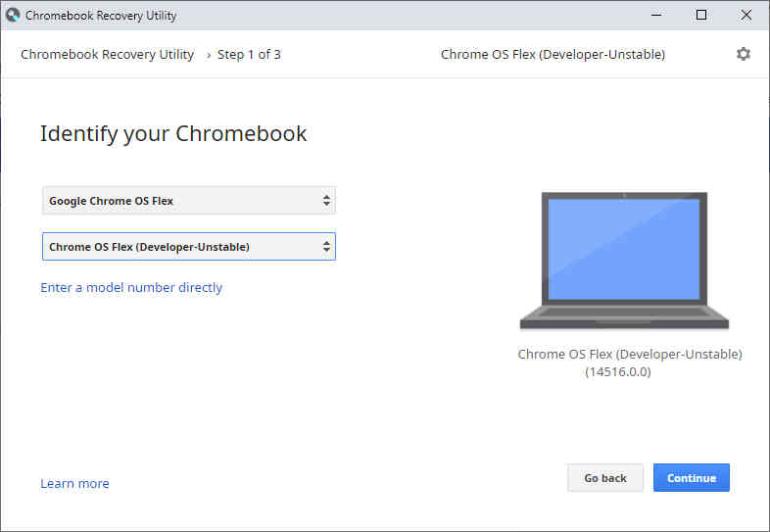Click the Chrome OS Flex caption below laptop
This screenshot has height=532, width=770.
pyautogui.click(x=630, y=354)
